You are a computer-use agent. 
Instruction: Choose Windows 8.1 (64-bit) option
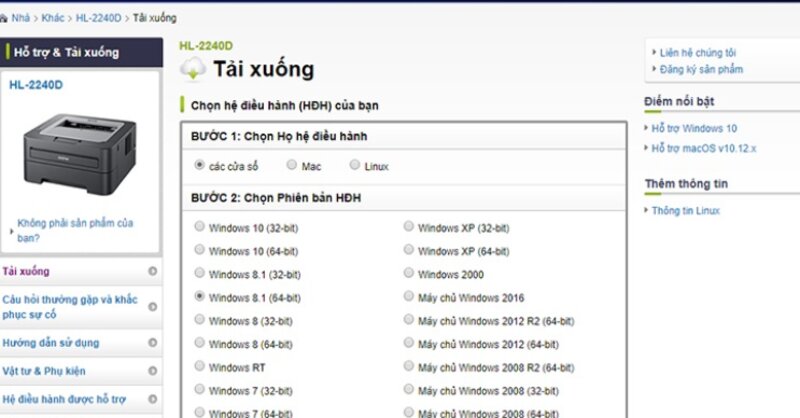(x=199, y=296)
